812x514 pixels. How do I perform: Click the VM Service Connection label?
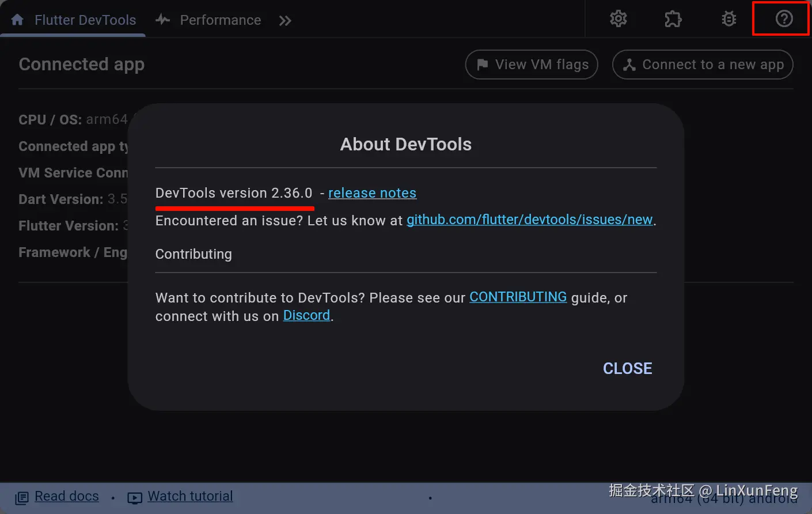(73, 173)
